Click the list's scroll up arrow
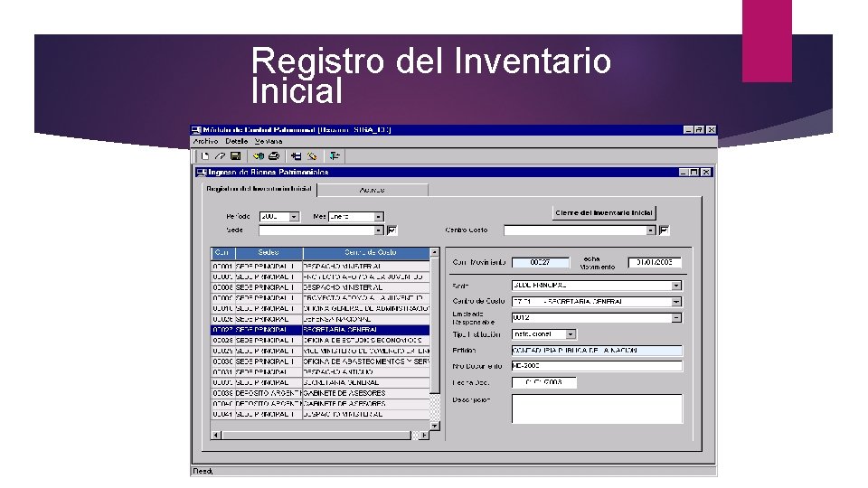This screenshot has height=488, width=868. pyautogui.click(x=435, y=252)
